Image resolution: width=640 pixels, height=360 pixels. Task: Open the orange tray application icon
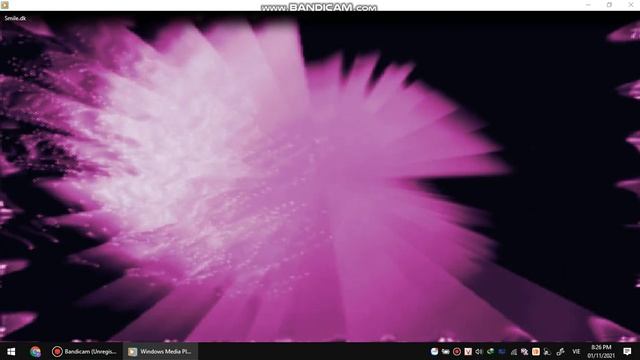click(x=536, y=351)
